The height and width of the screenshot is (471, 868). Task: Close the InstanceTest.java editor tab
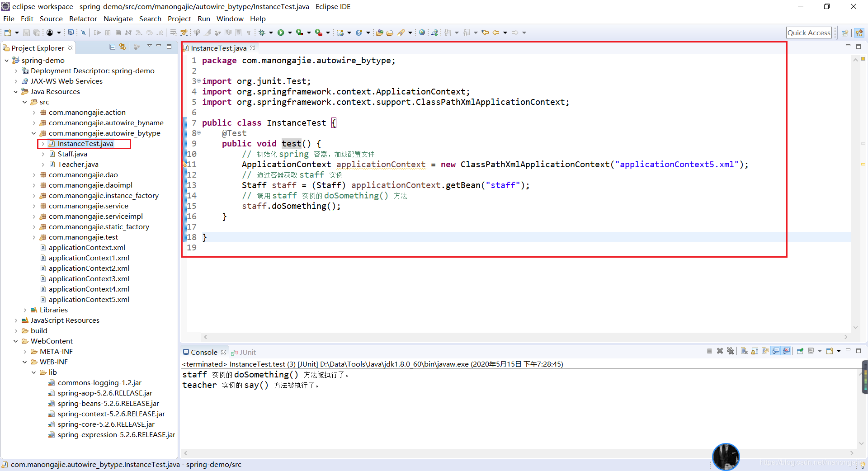click(253, 48)
